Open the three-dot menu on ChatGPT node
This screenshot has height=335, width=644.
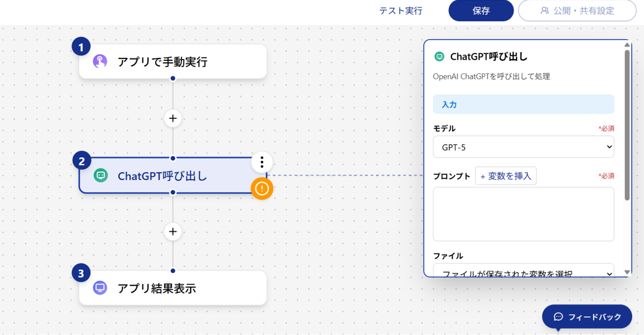click(262, 162)
